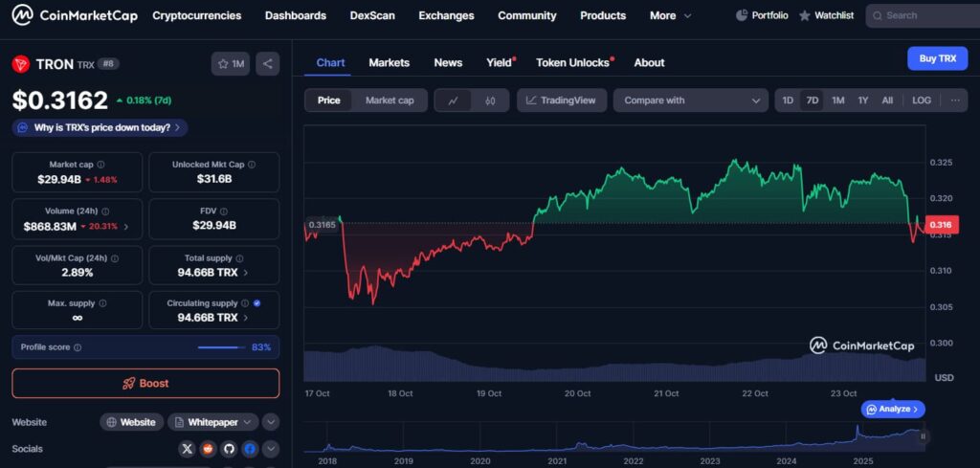Open the Token Unlocks tab
Viewport: 980px width, 468px height.
572,62
